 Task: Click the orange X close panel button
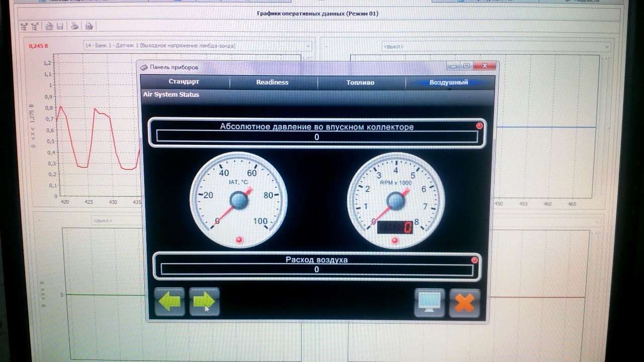coord(464,303)
